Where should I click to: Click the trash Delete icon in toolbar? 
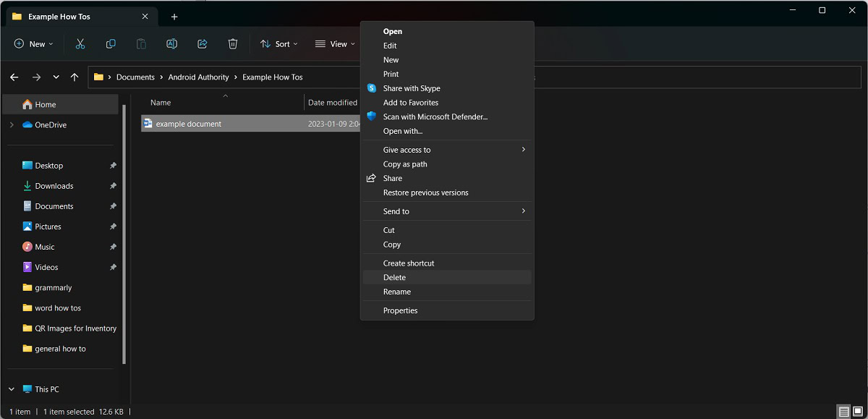point(233,44)
